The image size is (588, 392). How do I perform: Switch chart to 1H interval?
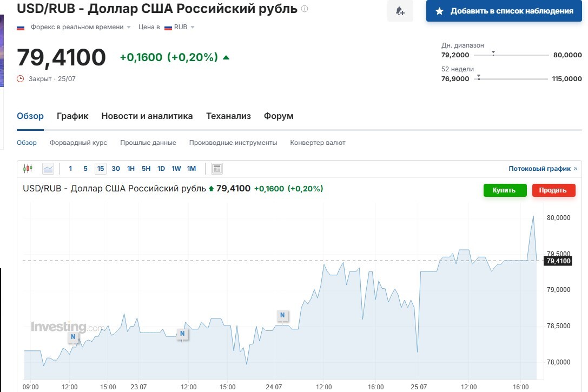131,169
